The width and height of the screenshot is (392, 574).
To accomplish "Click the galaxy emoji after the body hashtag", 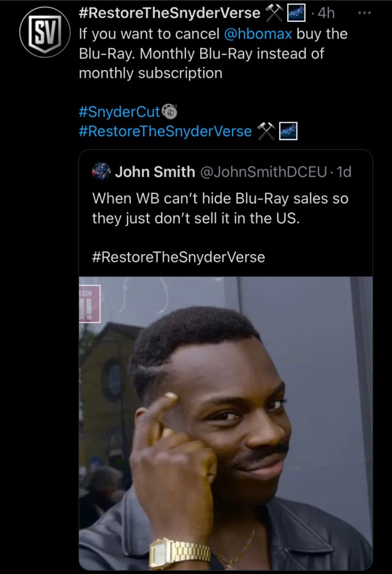I will point(288,131).
